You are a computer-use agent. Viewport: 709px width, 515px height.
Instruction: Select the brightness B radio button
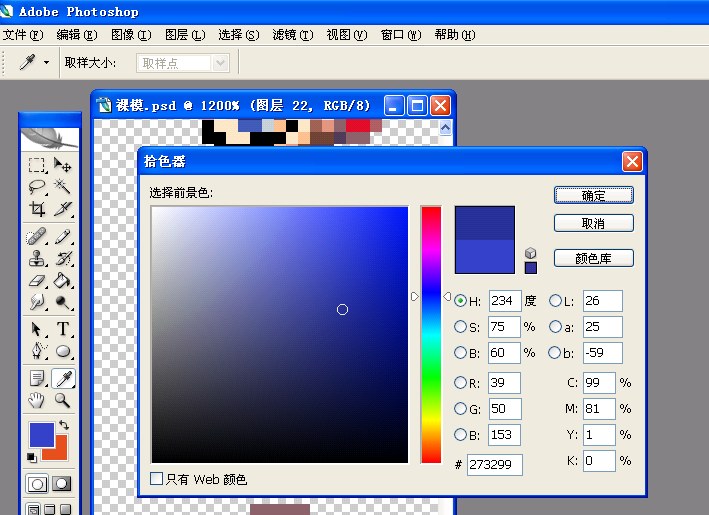pyautogui.click(x=460, y=352)
